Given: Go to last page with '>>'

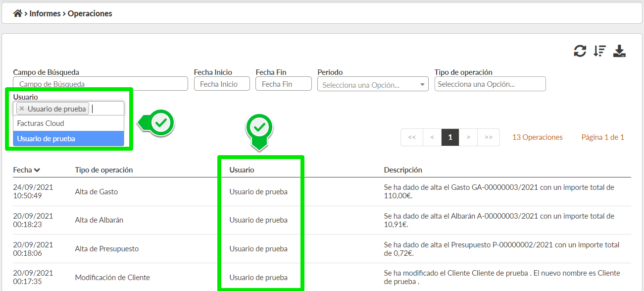Looking at the screenshot, I should [489, 137].
